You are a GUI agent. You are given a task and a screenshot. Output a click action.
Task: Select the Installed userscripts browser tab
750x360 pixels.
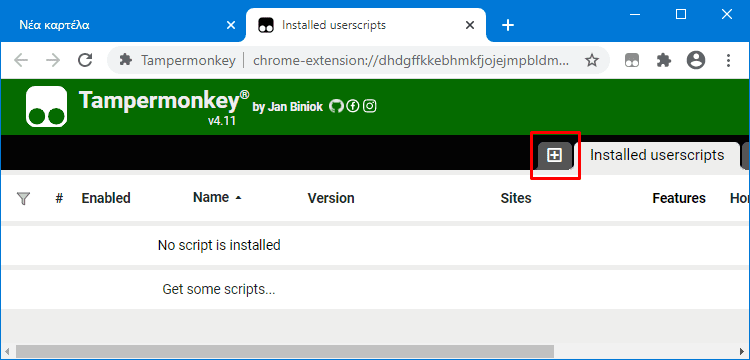[x=366, y=25]
